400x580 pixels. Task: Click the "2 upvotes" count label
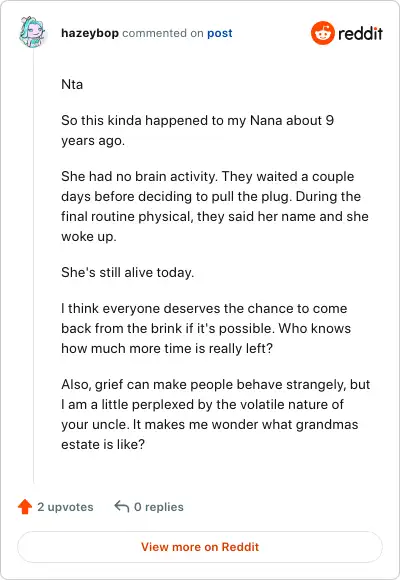click(65, 507)
